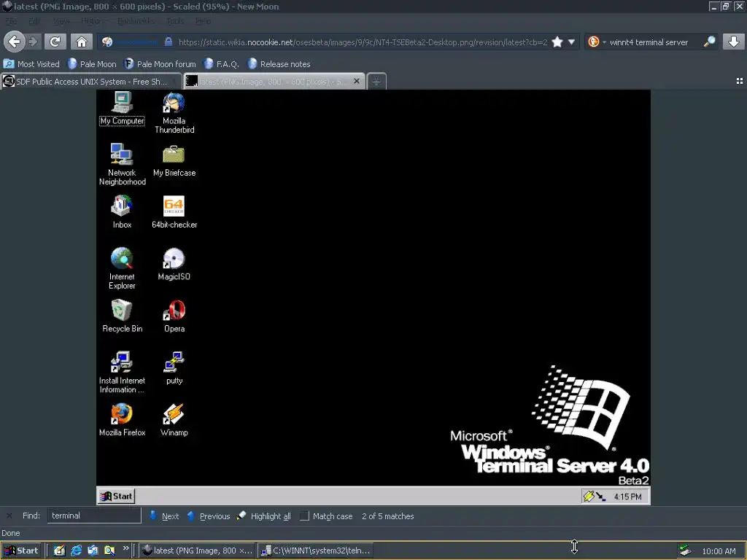Open the Help menu

tap(204, 21)
